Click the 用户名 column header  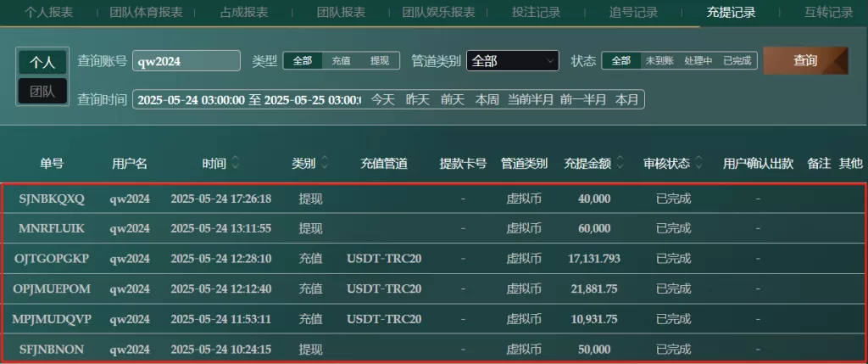click(130, 164)
